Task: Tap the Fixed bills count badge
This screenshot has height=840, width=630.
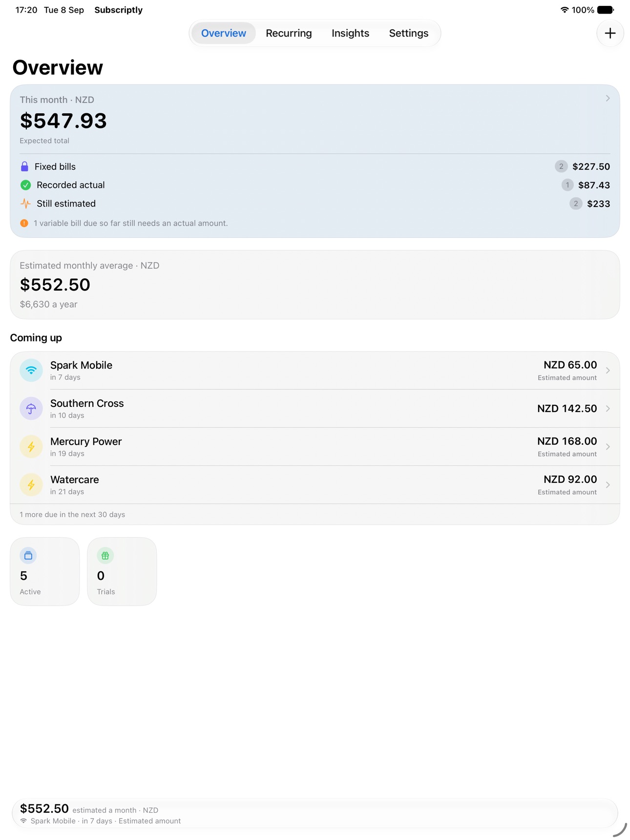Action: [x=561, y=167]
